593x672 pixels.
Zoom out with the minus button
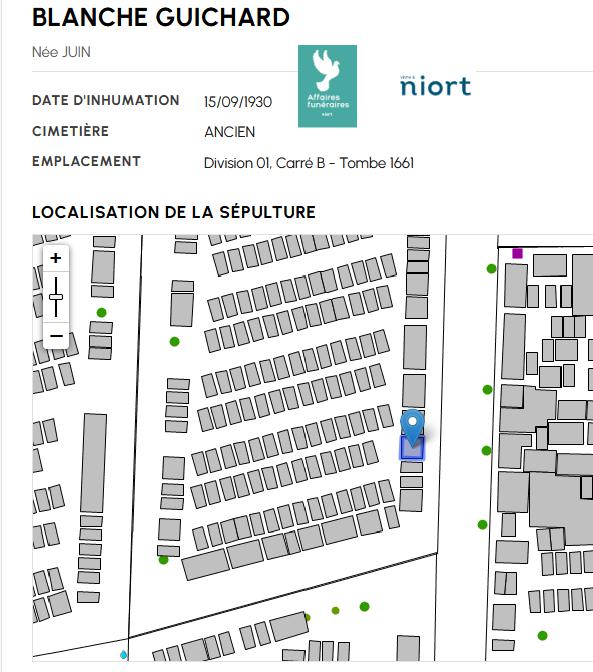[56, 336]
